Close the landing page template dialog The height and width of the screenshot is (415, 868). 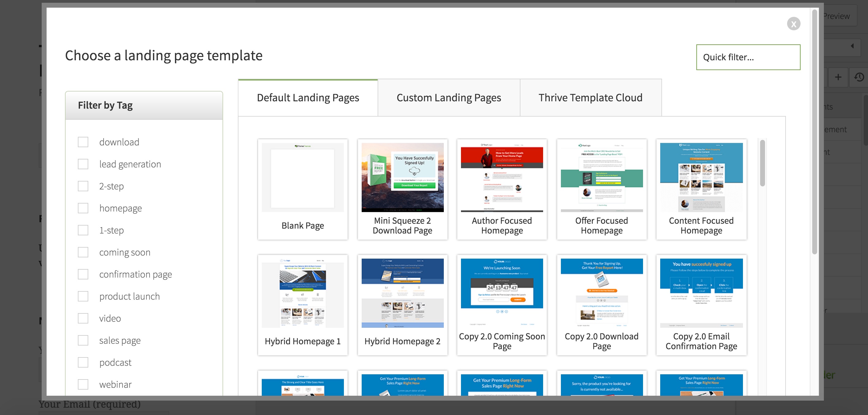point(794,24)
